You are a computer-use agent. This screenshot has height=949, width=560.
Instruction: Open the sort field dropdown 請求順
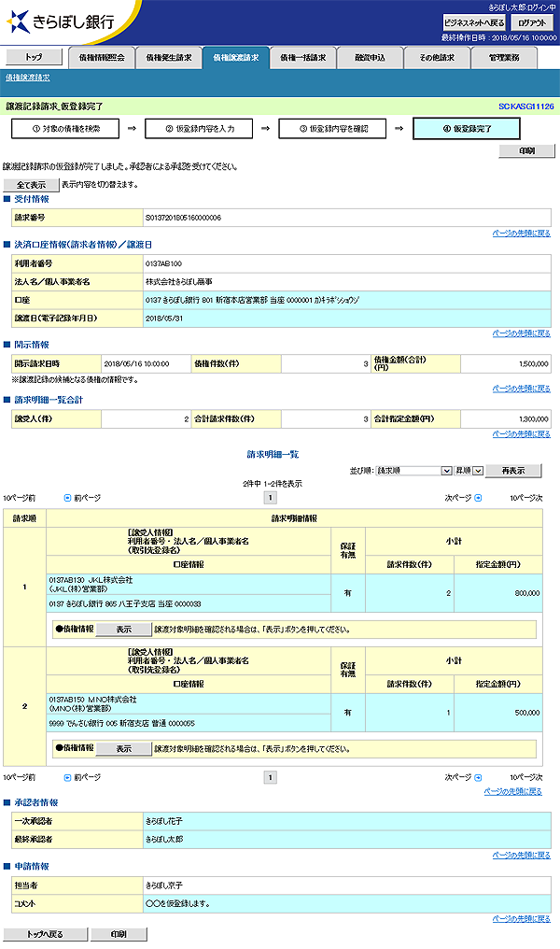413,471
